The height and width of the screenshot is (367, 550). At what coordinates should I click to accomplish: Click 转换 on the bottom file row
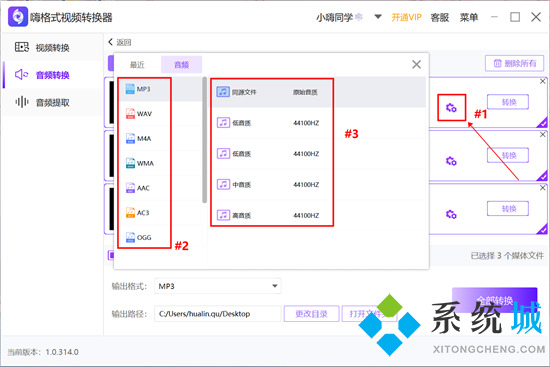click(x=508, y=209)
